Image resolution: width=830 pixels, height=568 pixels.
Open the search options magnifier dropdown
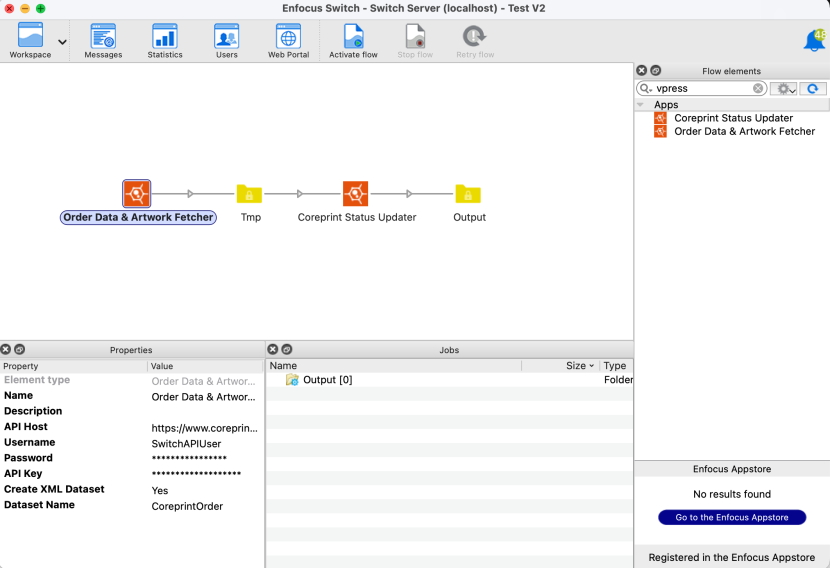point(647,89)
